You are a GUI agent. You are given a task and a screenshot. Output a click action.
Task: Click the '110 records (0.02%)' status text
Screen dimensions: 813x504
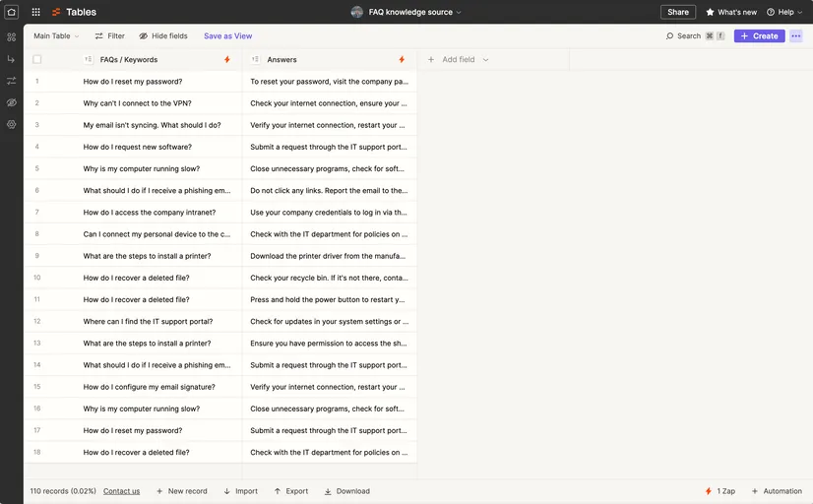(x=63, y=491)
